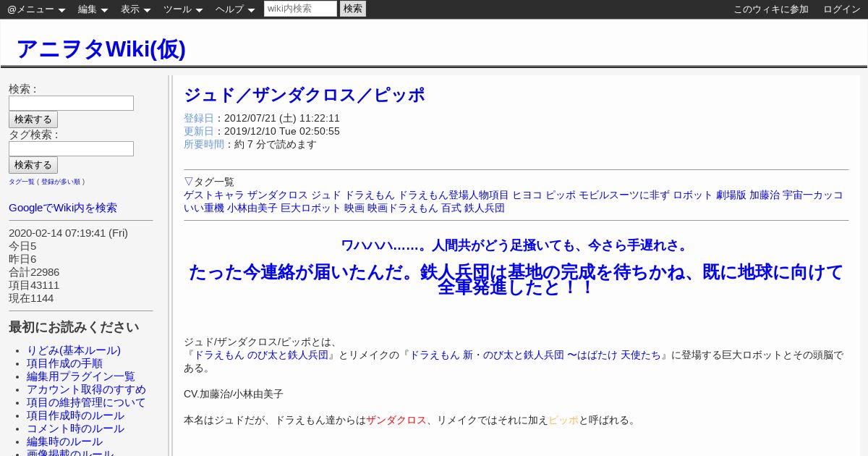
Task: Open the アニヲタWiki(仮) site title
Action: point(101,48)
